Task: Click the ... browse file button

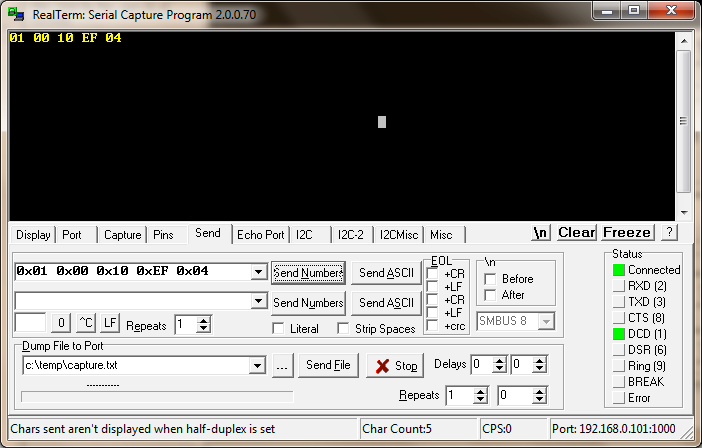Action: coord(282,366)
